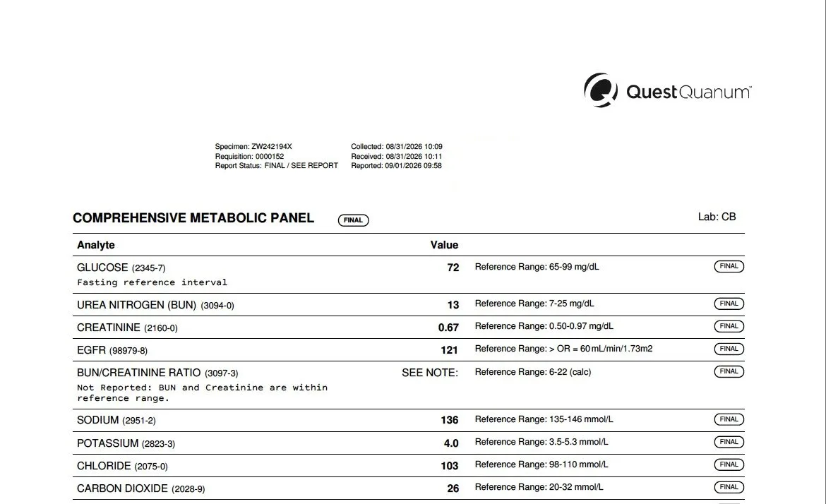Select the UREA NITROGEN (BUN) analyte name

coord(155,305)
